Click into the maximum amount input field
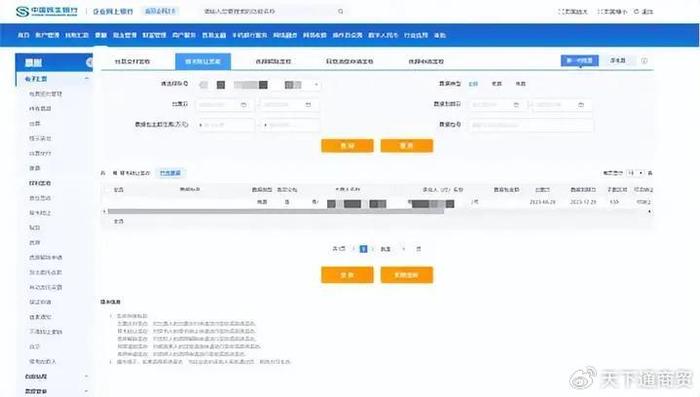 pos(291,125)
